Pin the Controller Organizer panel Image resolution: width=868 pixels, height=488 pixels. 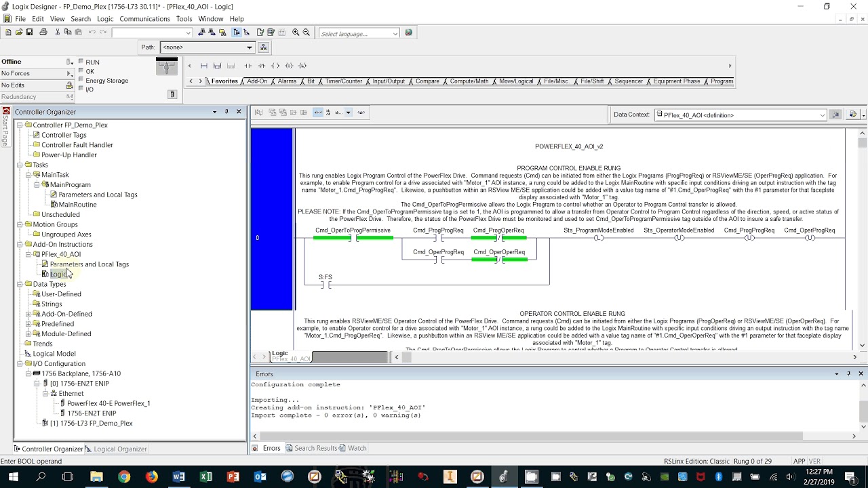click(227, 112)
